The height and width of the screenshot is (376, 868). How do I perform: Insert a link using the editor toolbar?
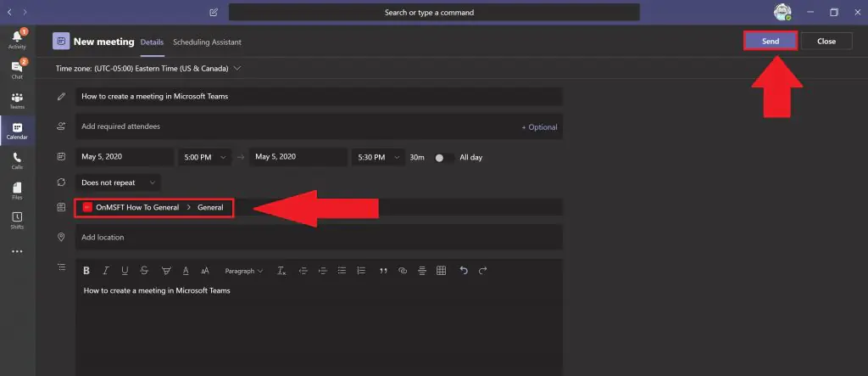click(403, 271)
